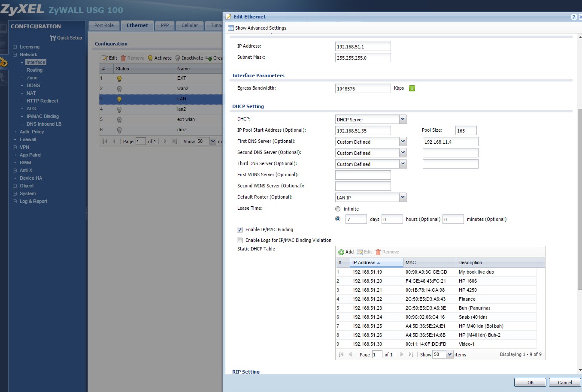This screenshot has height=392, width=582.
Task: Click Inactivate bulb in Configuration toolbar
Action: click(x=178, y=58)
